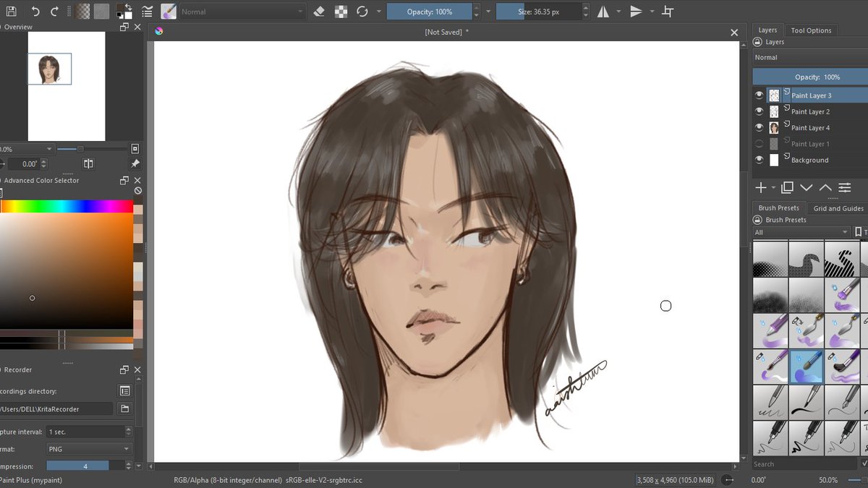
Task: Undo the last brush stroke
Action: [35, 12]
